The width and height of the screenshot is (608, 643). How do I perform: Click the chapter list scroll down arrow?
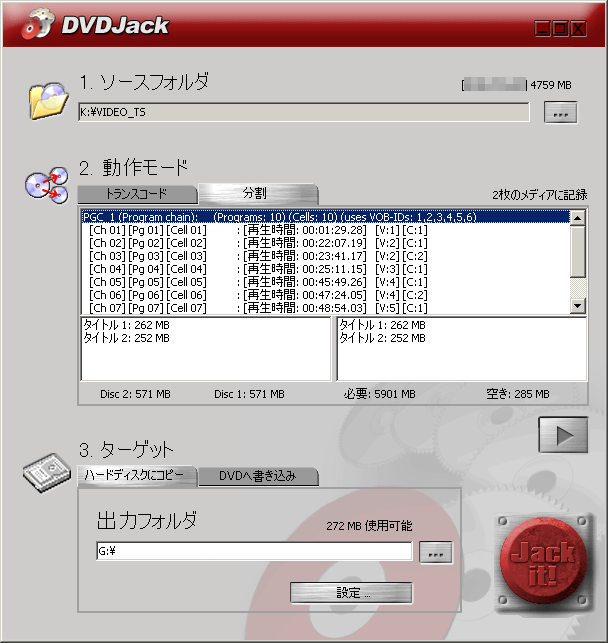[578, 306]
